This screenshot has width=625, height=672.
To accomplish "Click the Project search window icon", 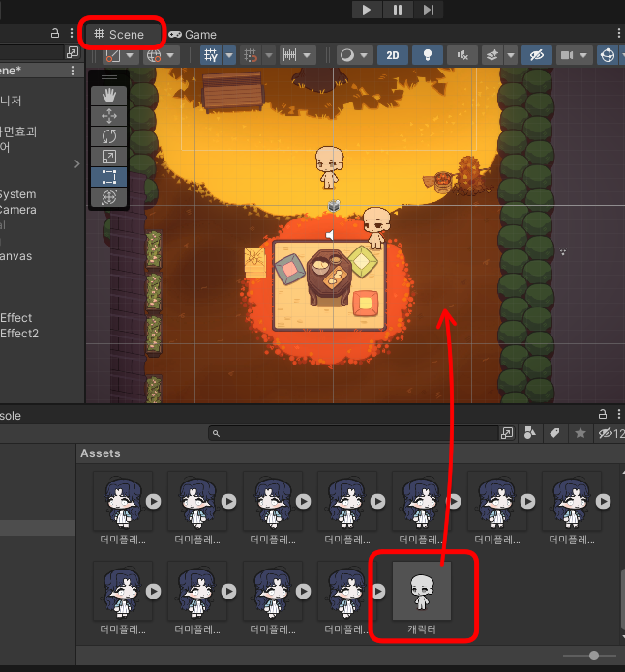I will coord(507,433).
